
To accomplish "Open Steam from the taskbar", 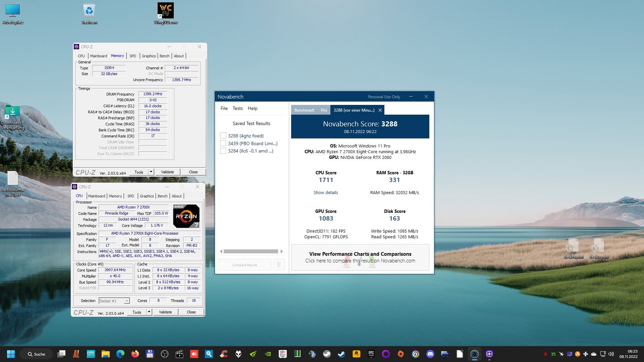I will click(x=342, y=354).
